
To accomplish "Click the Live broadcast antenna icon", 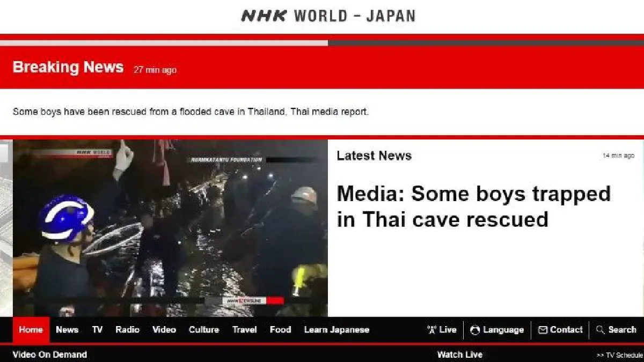I will [432, 330].
